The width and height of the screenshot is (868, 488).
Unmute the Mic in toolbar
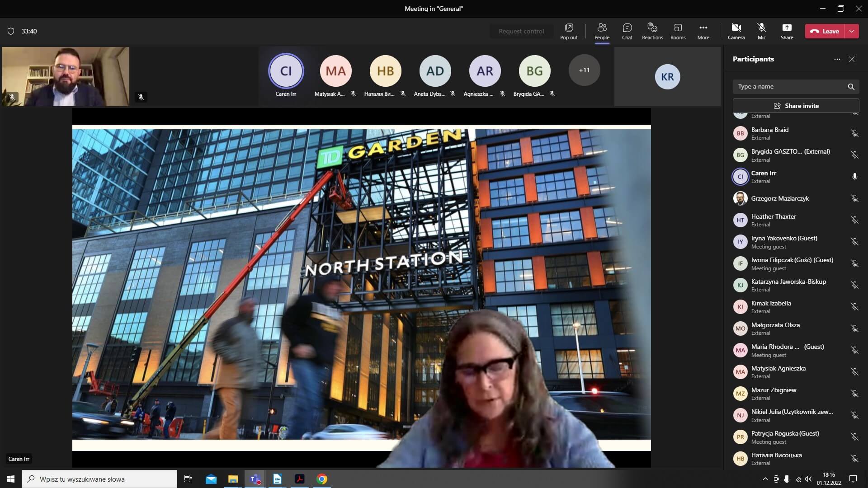[x=762, y=31]
